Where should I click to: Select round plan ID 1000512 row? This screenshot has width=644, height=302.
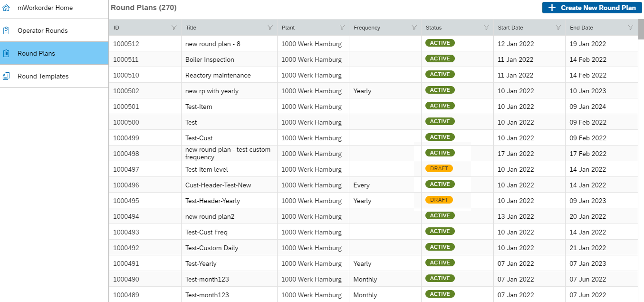point(126,44)
